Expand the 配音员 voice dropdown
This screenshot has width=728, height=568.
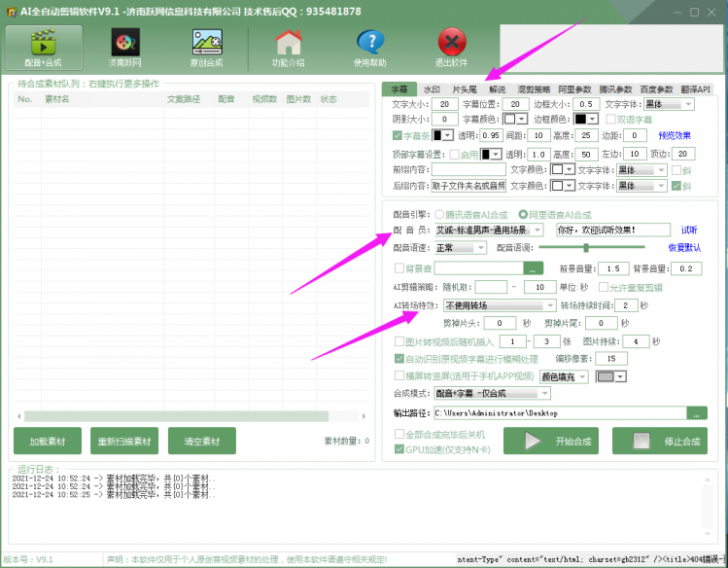[537, 230]
